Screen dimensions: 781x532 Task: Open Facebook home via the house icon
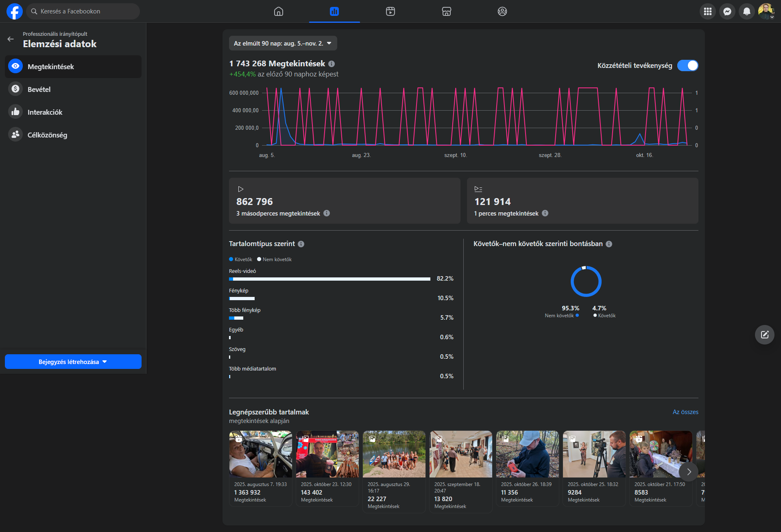pyautogui.click(x=279, y=11)
